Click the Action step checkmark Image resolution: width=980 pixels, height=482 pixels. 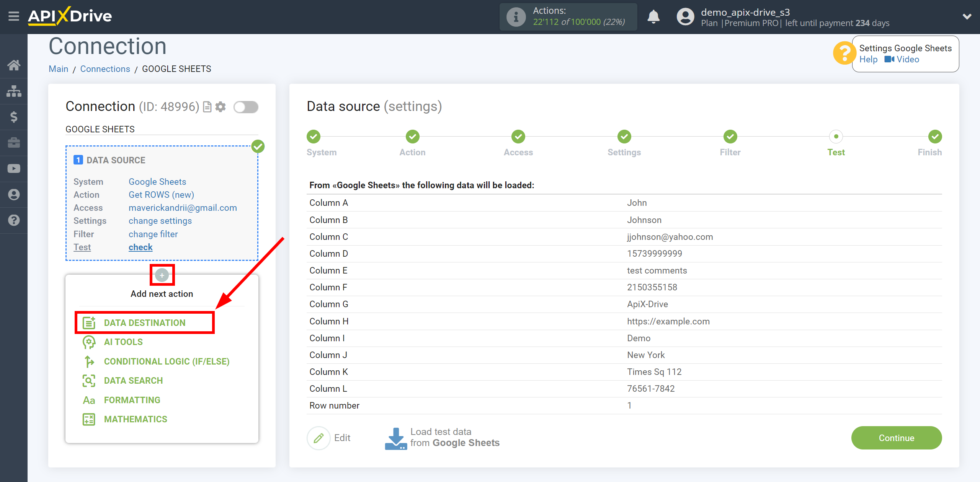click(x=412, y=137)
